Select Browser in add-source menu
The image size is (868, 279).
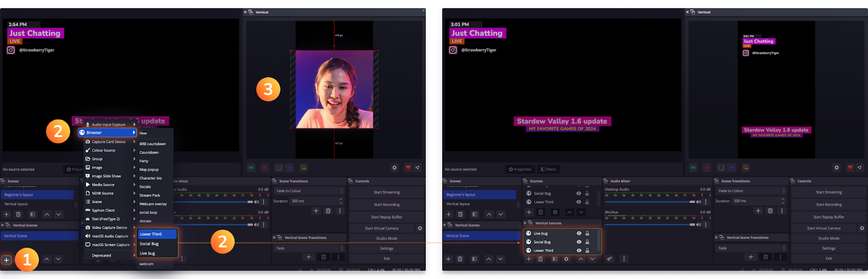(x=107, y=132)
